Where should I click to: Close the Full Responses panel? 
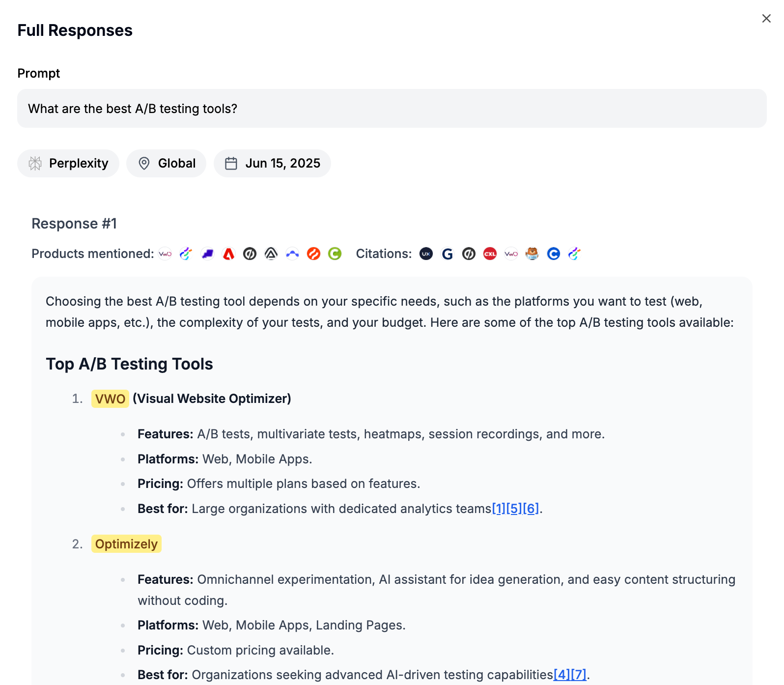pos(766,18)
